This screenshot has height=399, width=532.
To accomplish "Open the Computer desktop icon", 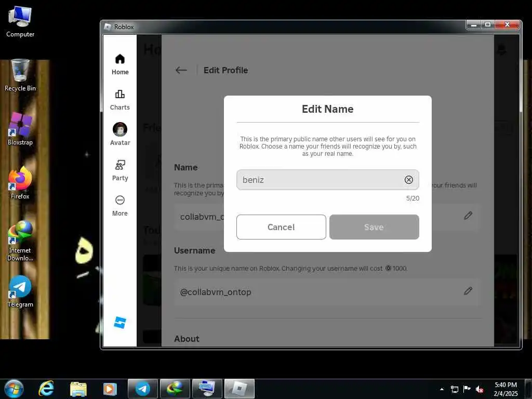I will point(20,22).
